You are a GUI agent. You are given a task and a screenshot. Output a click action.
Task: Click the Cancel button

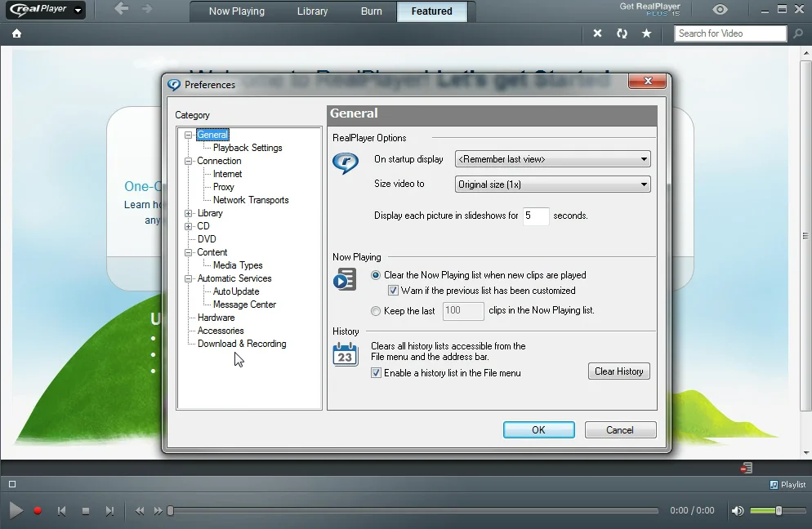(620, 429)
